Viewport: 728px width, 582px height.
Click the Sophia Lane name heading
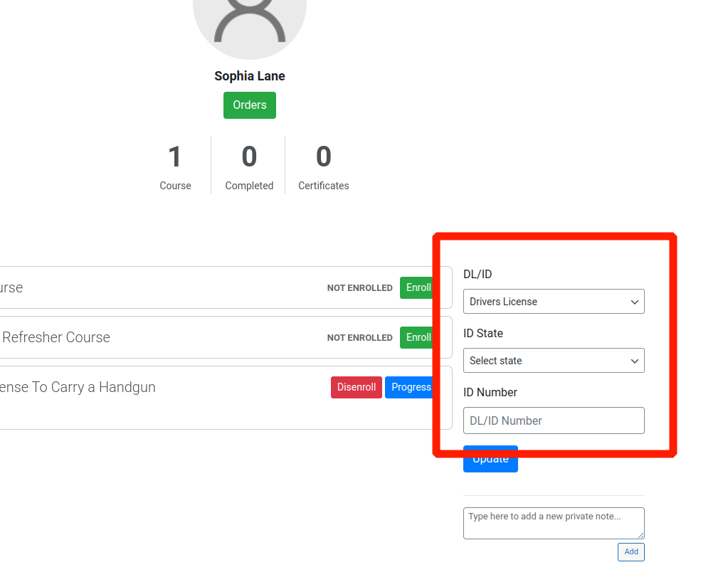[x=250, y=76]
